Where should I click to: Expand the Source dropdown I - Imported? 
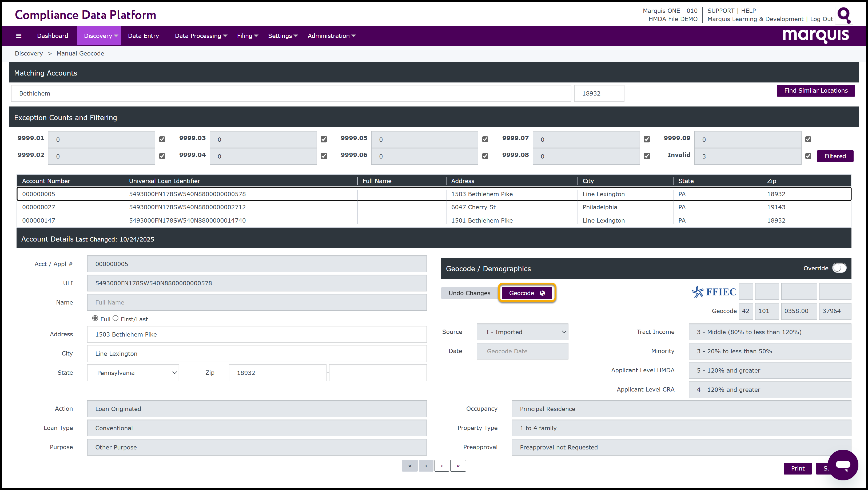click(x=522, y=332)
